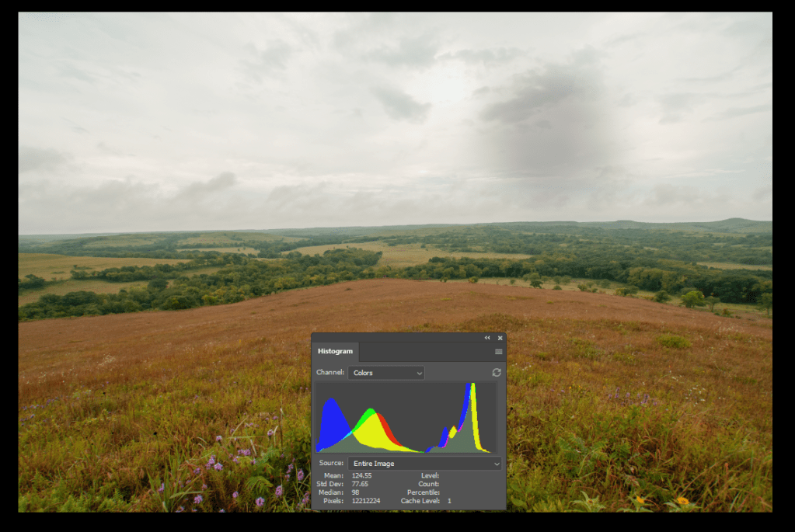
Task: Open the Histogram panel options menu
Action: click(498, 352)
